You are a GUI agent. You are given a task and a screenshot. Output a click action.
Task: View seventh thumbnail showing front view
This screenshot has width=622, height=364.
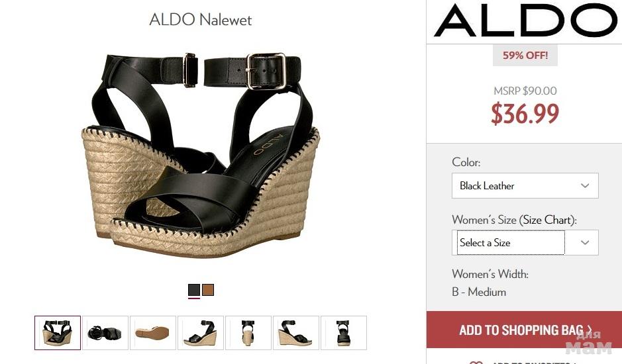click(x=344, y=333)
